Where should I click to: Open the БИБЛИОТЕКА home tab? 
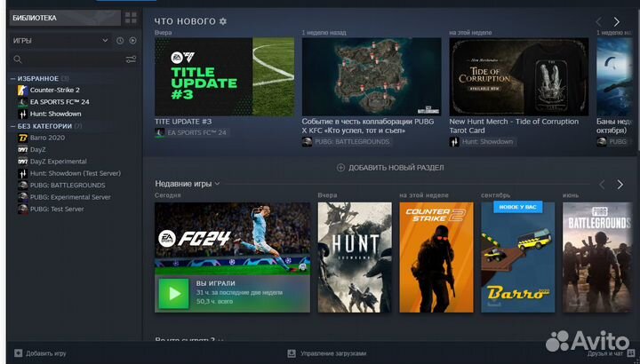tap(65, 18)
